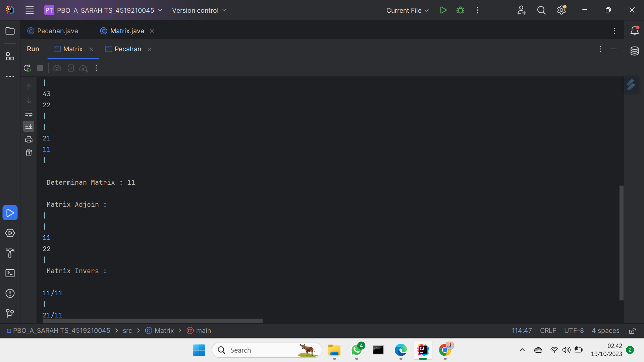Expand the Version control menu
The width and height of the screenshot is (644, 362).
click(x=199, y=10)
